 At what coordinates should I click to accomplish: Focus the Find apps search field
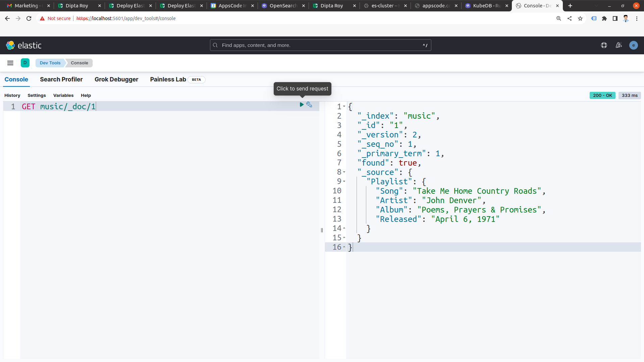tap(320, 45)
